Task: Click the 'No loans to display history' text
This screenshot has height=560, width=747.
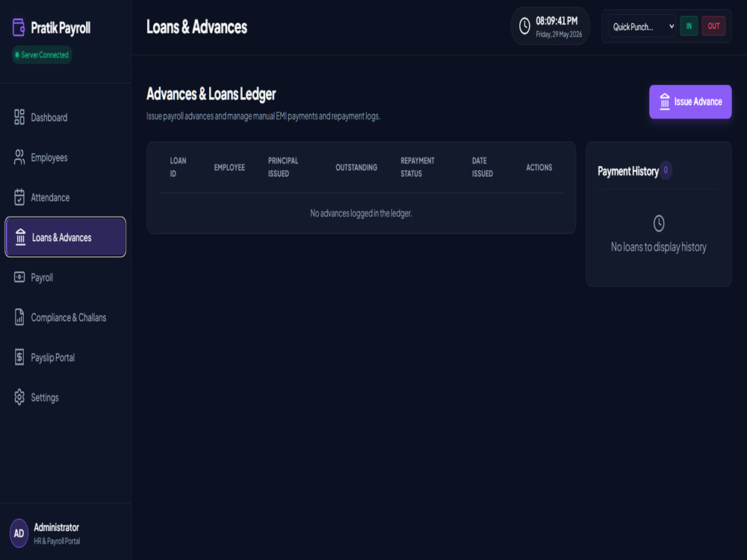Action: (658, 247)
